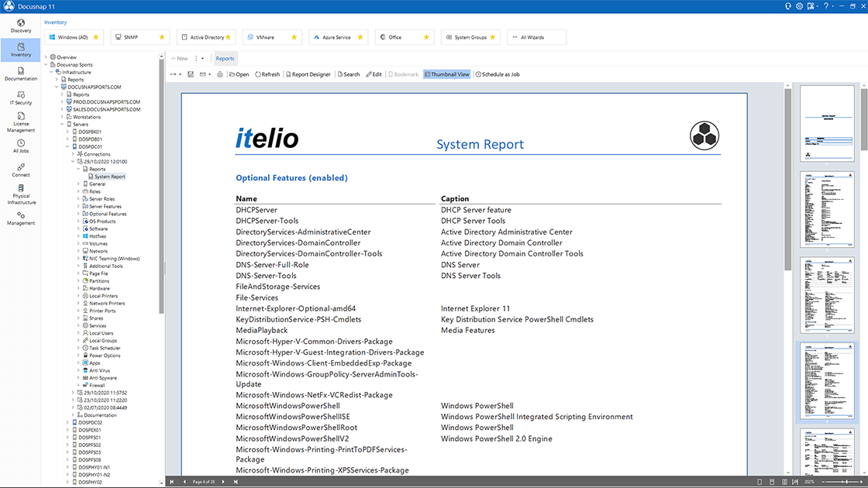Select Optional Features tree item
The width and height of the screenshot is (868, 488).
click(x=108, y=214)
